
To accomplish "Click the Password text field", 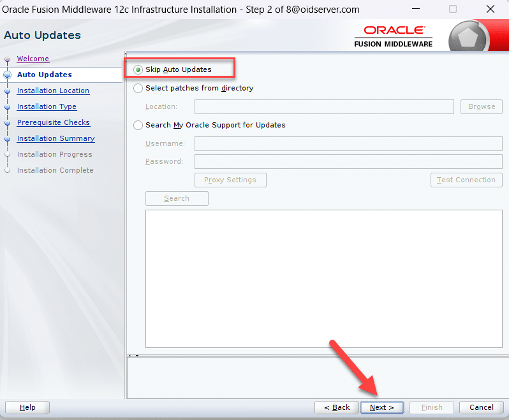I will click(x=348, y=161).
